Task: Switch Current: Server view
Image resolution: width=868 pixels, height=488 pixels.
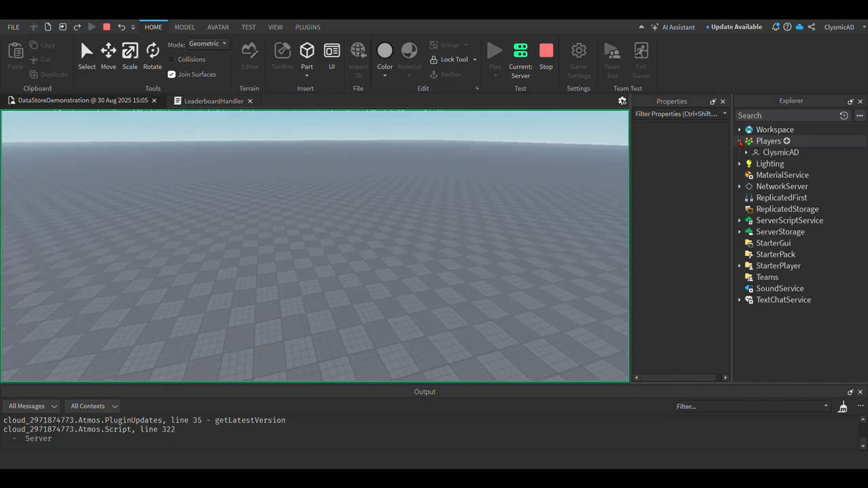Action: tap(520, 60)
